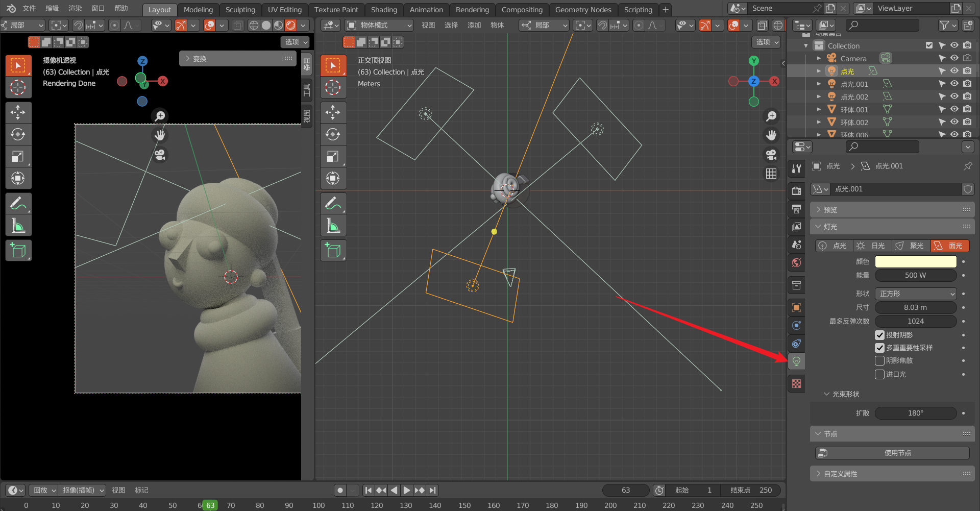Click the light 颜色 swatch

click(x=916, y=261)
